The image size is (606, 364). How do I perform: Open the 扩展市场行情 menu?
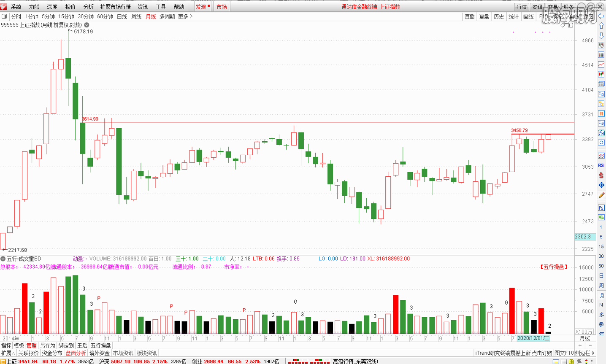pyautogui.click(x=116, y=7)
